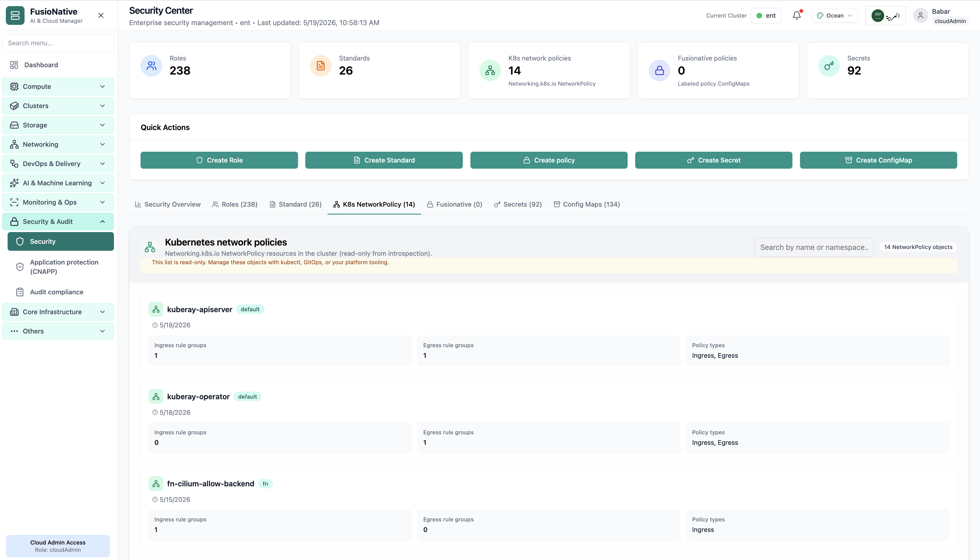Click the Networking icon in sidebar
This screenshot has width=980, height=560.
point(14,144)
